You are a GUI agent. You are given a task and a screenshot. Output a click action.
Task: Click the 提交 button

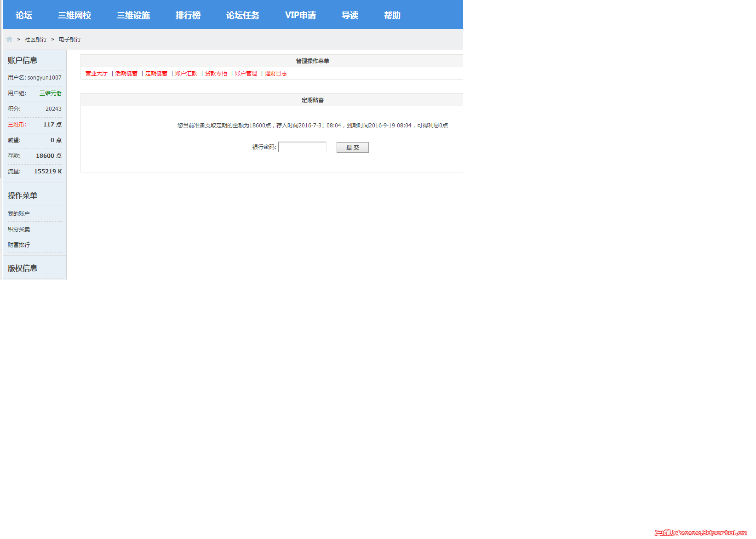(353, 148)
